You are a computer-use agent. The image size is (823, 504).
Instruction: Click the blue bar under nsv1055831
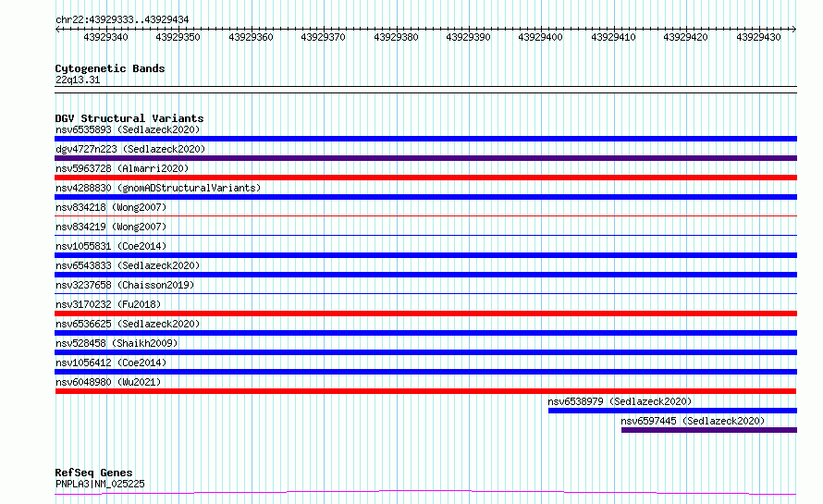(x=425, y=255)
